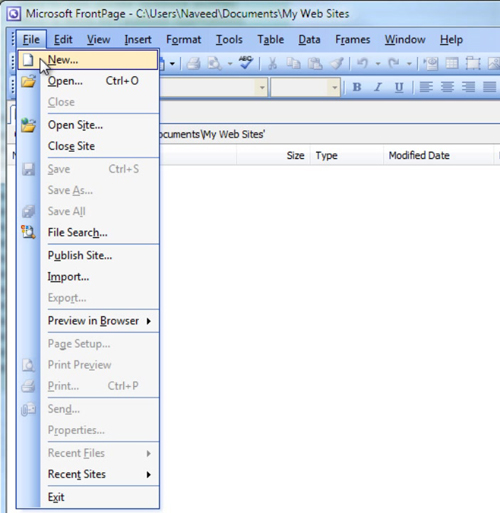Toggle Bold formatting button

pos(357,87)
